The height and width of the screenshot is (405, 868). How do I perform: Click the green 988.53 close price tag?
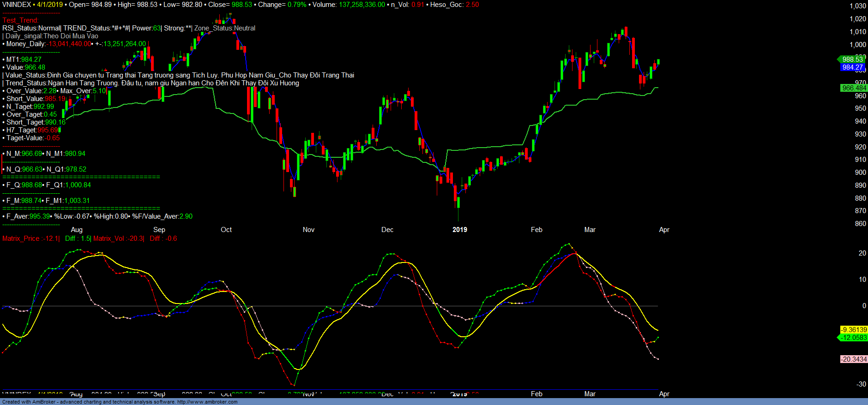pyautogui.click(x=852, y=59)
